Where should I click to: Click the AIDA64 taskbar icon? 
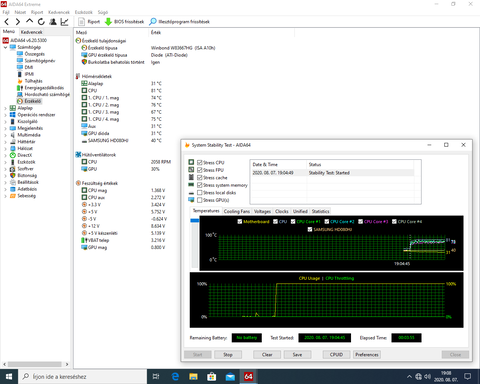click(248, 377)
